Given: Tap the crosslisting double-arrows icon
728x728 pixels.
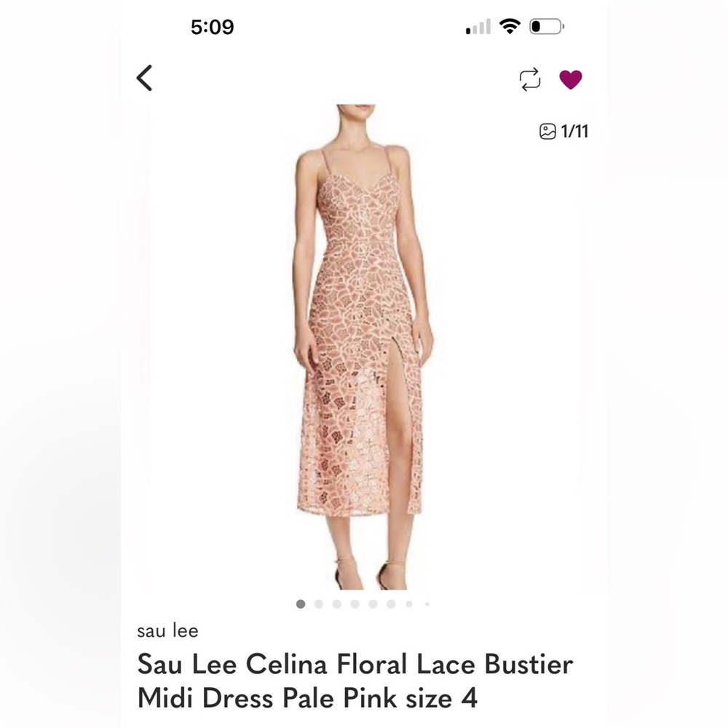Looking at the screenshot, I should (x=530, y=77).
